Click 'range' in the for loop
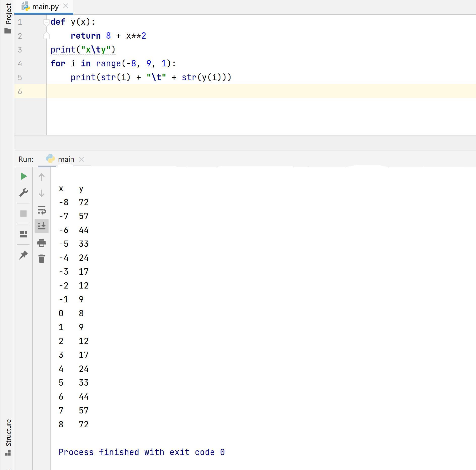Viewport: 476px width, 470px height. 108,64
